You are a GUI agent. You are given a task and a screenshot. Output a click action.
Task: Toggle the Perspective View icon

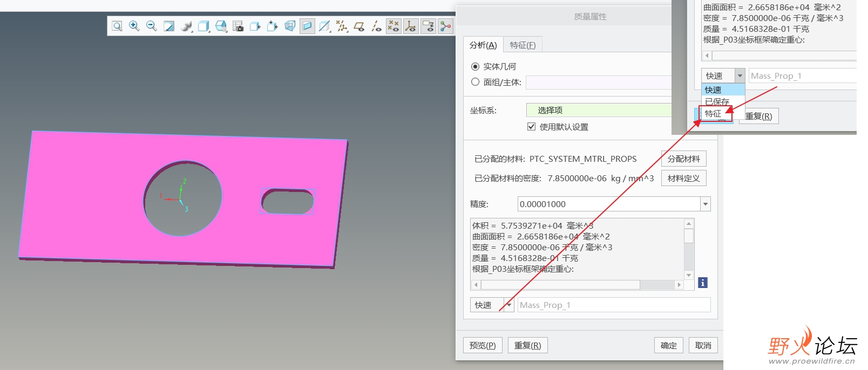[290, 26]
